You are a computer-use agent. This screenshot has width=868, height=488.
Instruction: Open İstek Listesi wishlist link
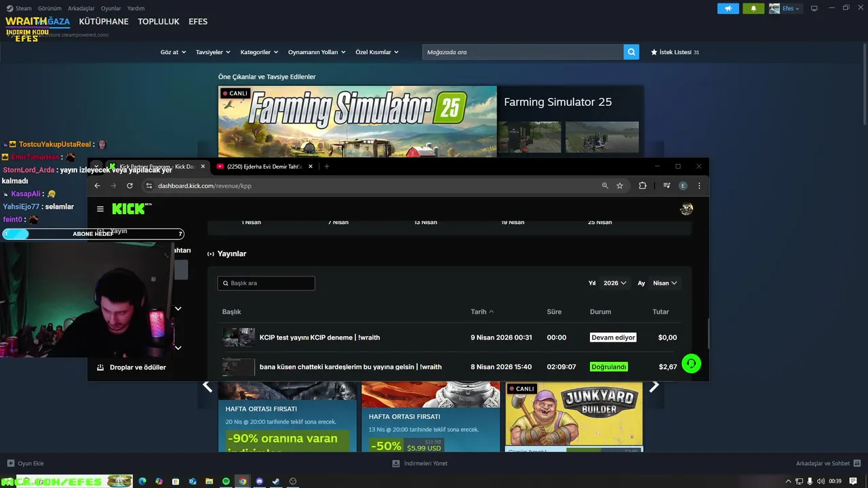tap(675, 52)
